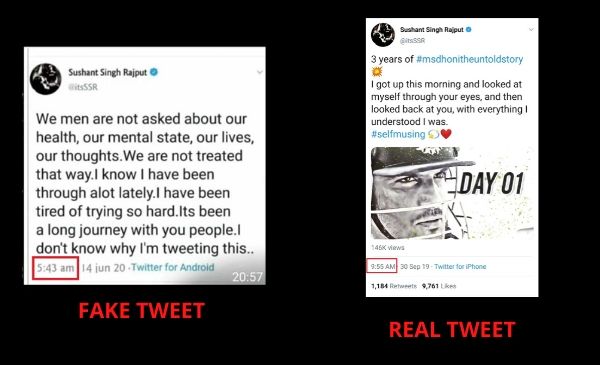Screen dimensions: 600x365
Task: Click verified badge on fake tweet
Action: [x=154, y=72]
